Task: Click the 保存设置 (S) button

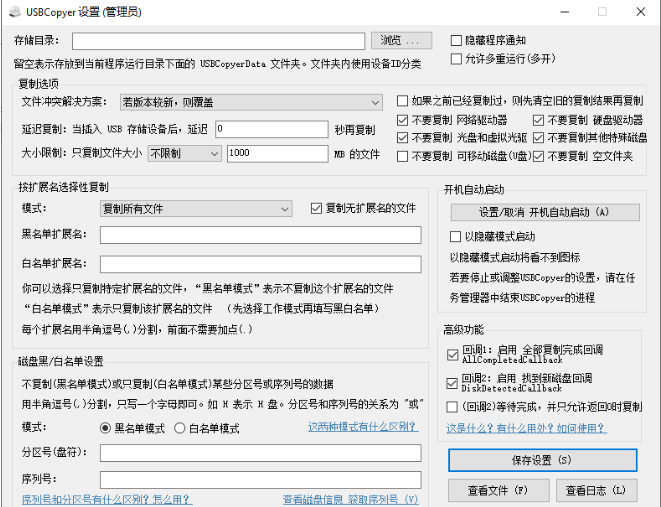Action: (542, 460)
